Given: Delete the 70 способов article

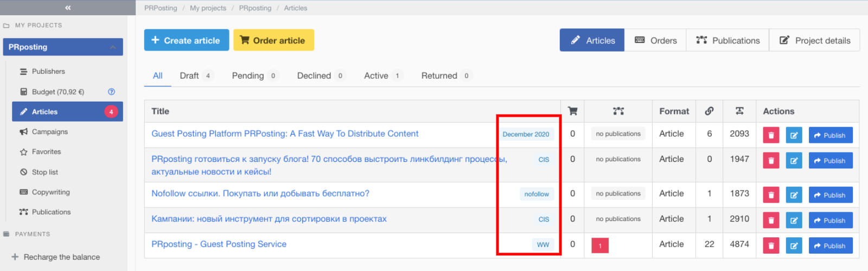Looking at the screenshot, I should click(x=771, y=161).
